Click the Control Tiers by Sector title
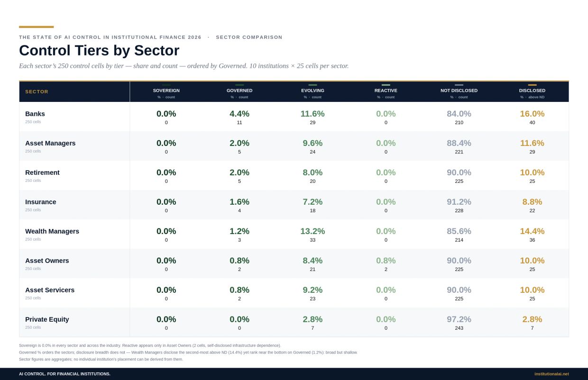 click(x=99, y=51)
